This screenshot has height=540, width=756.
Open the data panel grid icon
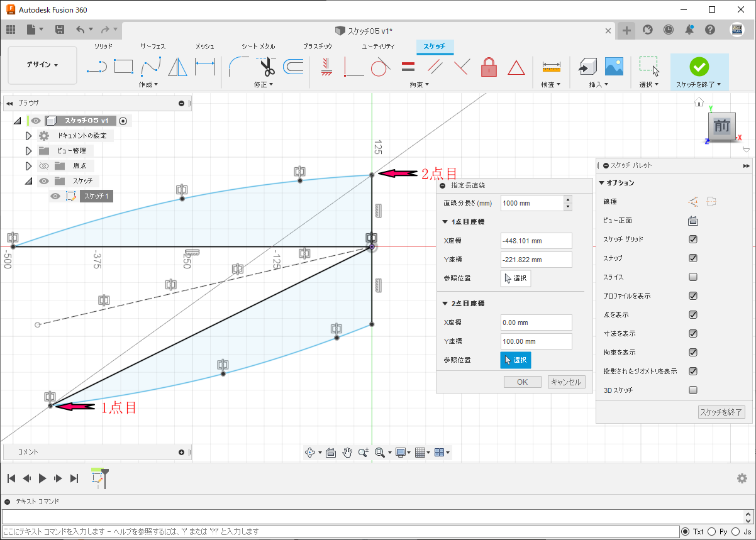11,30
